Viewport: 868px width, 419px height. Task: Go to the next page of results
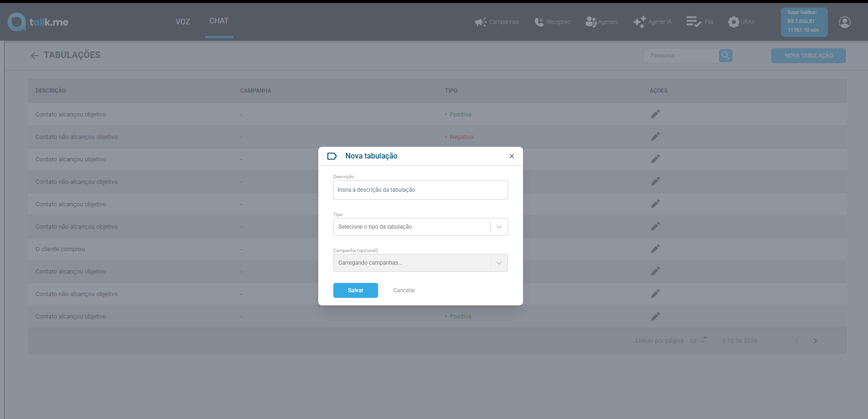tap(815, 341)
